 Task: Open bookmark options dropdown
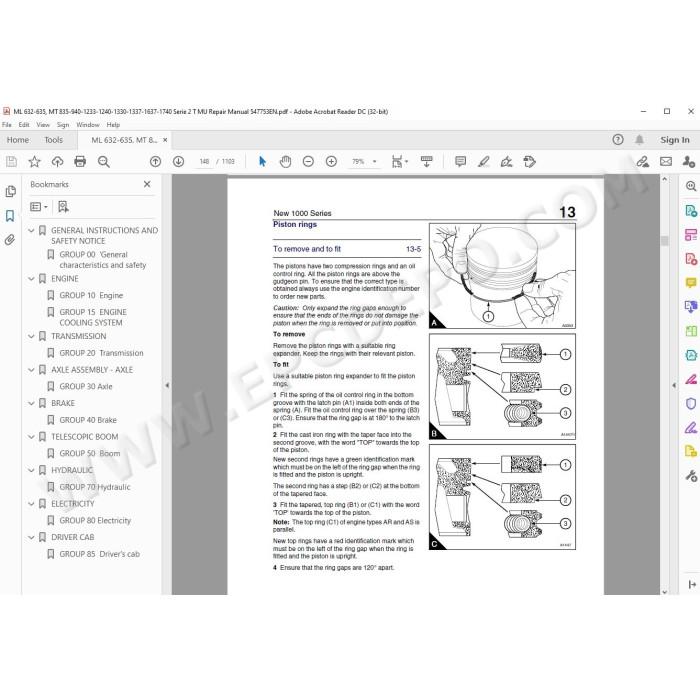(x=39, y=207)
